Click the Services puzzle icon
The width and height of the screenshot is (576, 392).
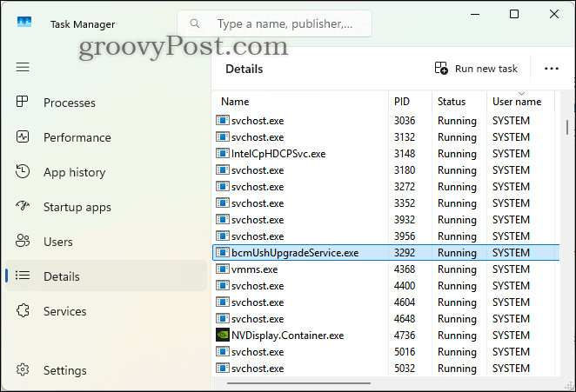(23, 310)
